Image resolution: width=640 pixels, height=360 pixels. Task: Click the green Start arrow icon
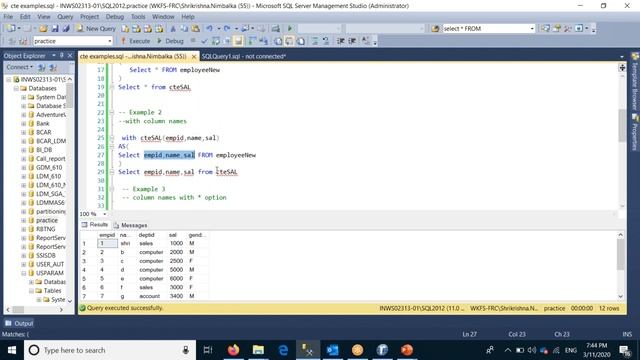pos(290,29)
